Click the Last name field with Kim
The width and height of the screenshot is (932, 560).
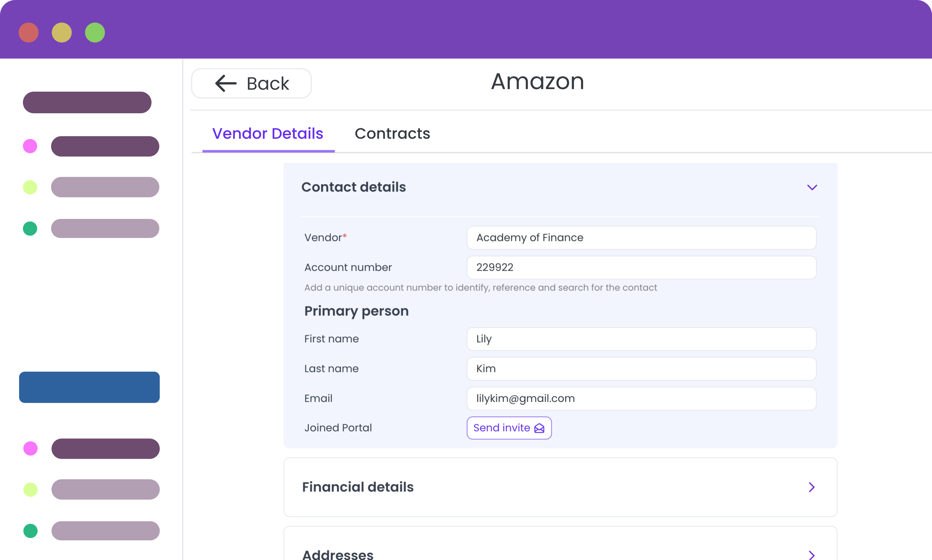641,369
